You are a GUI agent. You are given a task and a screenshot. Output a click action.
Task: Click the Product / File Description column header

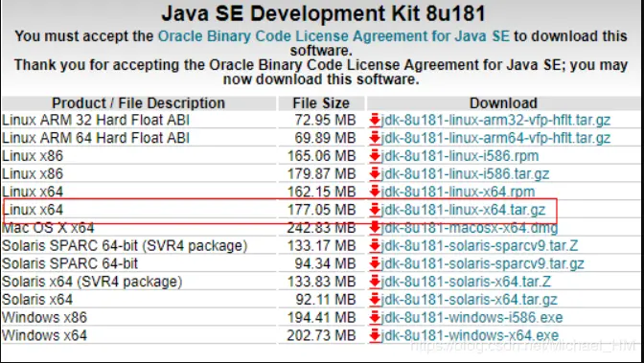pos(138,103)
